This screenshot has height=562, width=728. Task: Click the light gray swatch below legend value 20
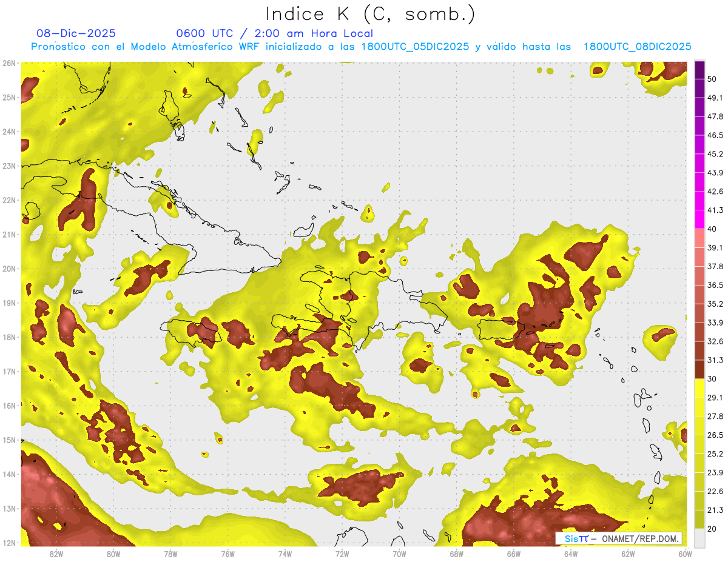pos(699,537)
